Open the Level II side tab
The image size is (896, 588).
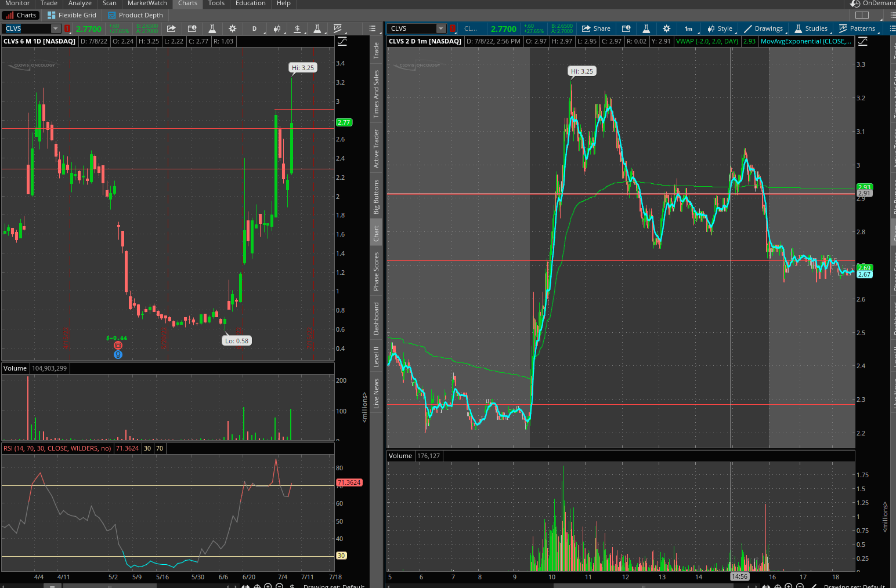376,357
